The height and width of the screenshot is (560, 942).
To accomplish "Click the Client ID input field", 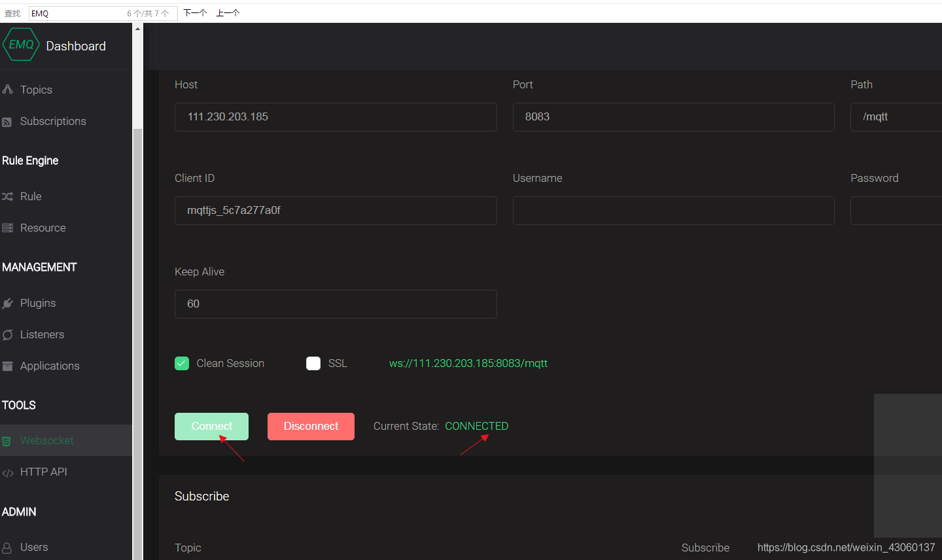I will 336,211.
